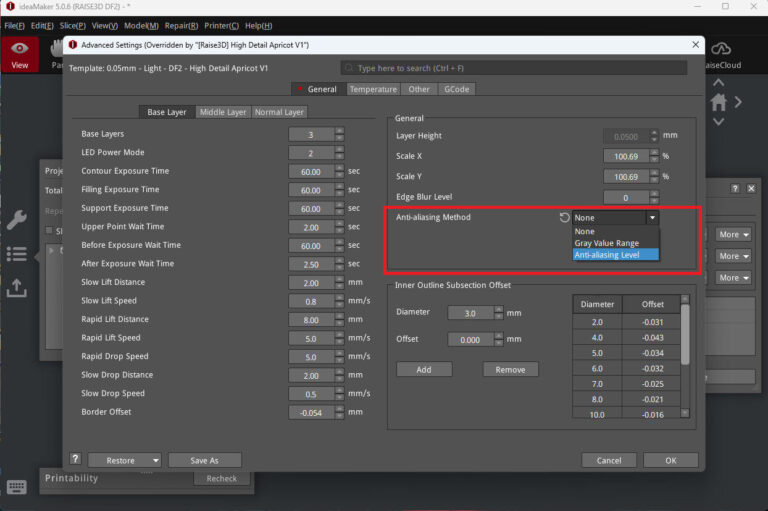Click Add in Inner Outline Subsection Offset
The image size is (768, 511).
click(x=424, y=369)
